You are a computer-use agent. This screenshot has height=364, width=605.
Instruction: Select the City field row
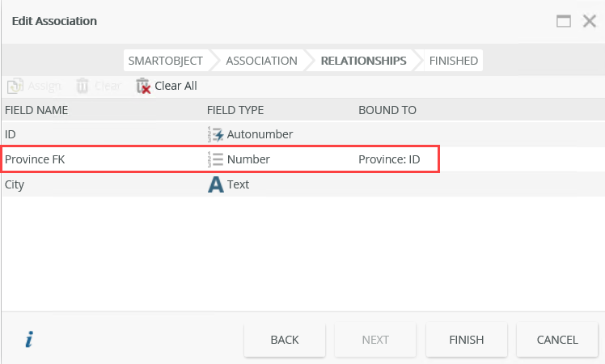pos(105,184)
